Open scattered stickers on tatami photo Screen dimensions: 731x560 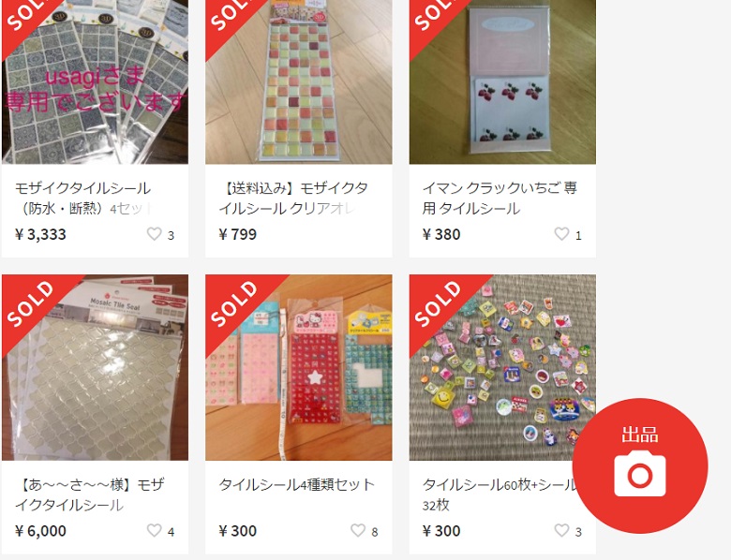click(x=502, y=368)
